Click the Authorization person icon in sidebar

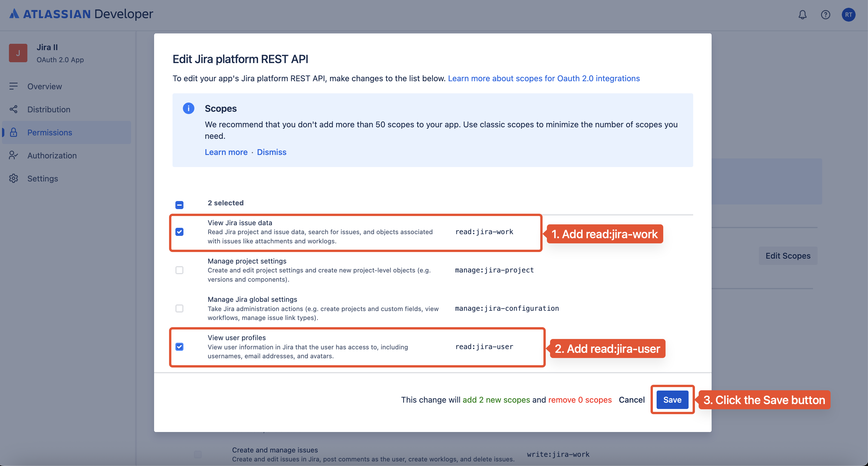tap(14, 155)
